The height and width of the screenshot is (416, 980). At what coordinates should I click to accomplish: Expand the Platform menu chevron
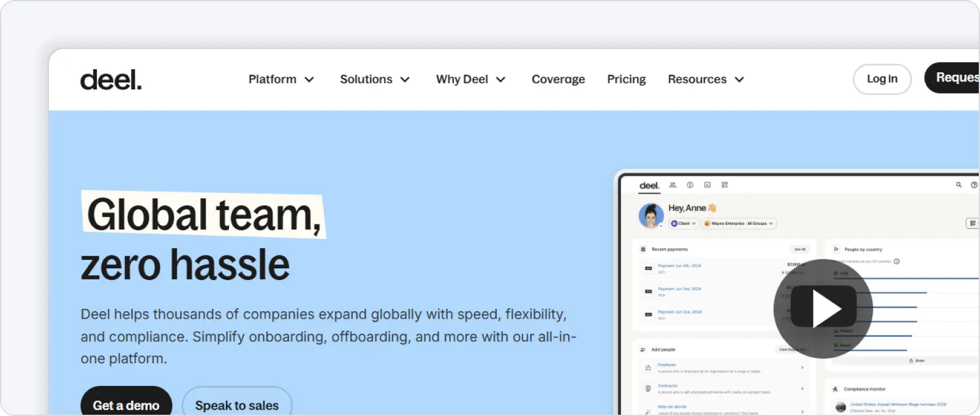tap(309, 80)
